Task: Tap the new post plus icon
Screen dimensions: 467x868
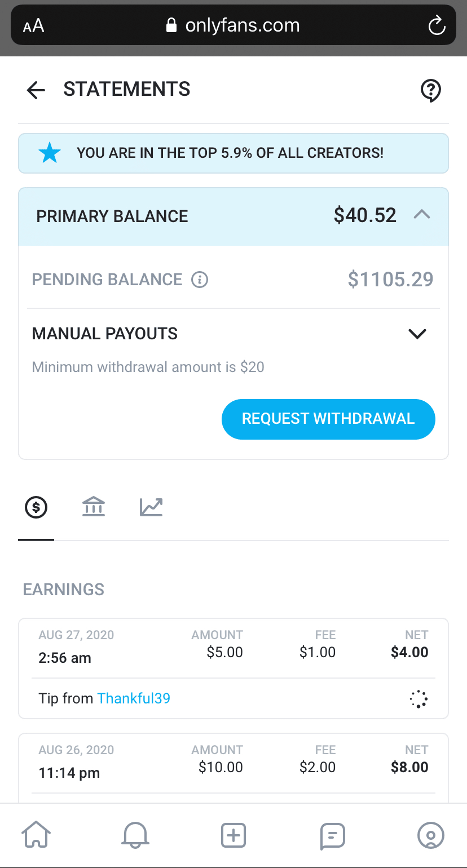Action: (x=233, y=835)
